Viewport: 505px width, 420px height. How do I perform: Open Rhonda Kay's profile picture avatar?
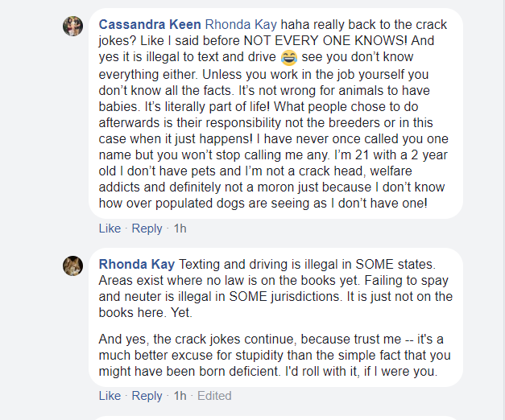point(72,266)
